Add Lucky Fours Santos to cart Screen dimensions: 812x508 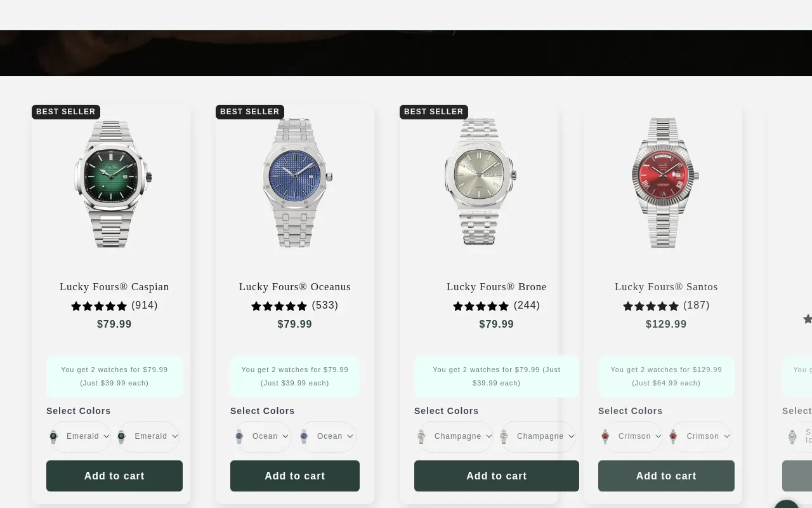click(666, 476)
